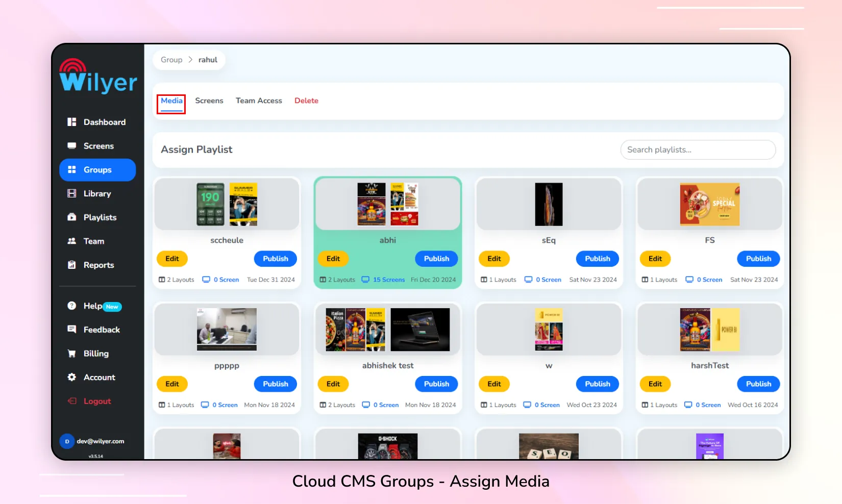The image size is (842, 504).
Task: Click the Assign Playlist heading
Action: [x=196, y=149]
